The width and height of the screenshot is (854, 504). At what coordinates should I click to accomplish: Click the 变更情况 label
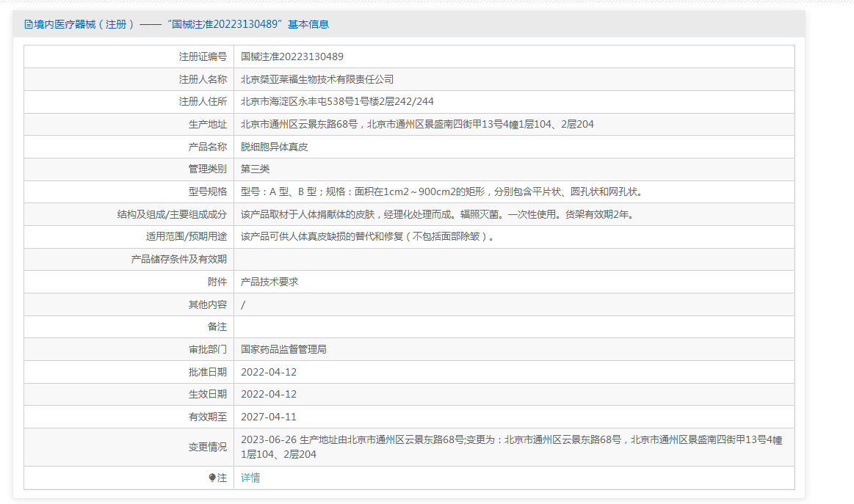click(208, 447)
